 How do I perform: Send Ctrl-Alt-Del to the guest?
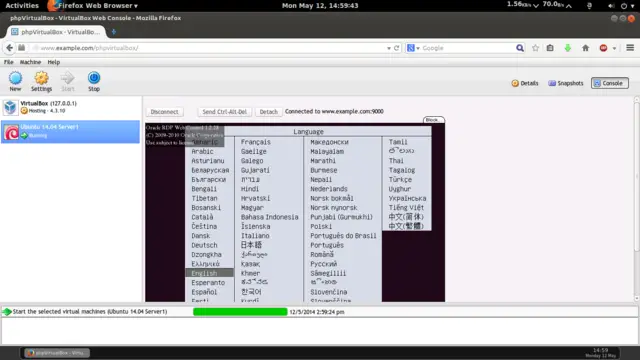(224, 112)
